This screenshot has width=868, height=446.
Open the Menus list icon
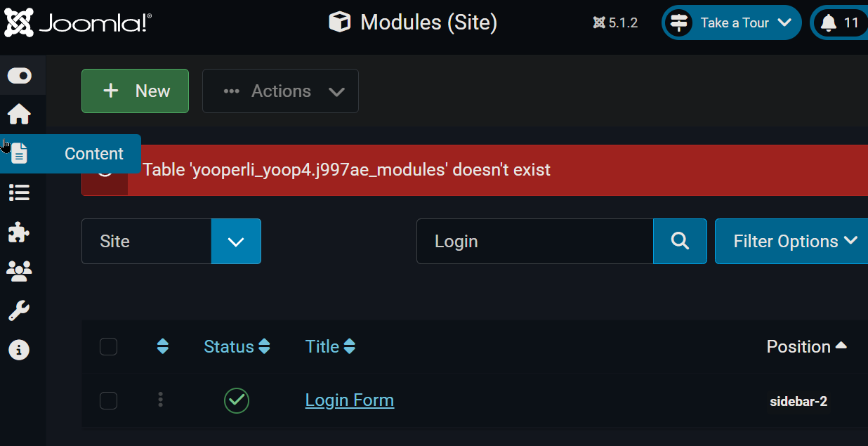(19, 192)
